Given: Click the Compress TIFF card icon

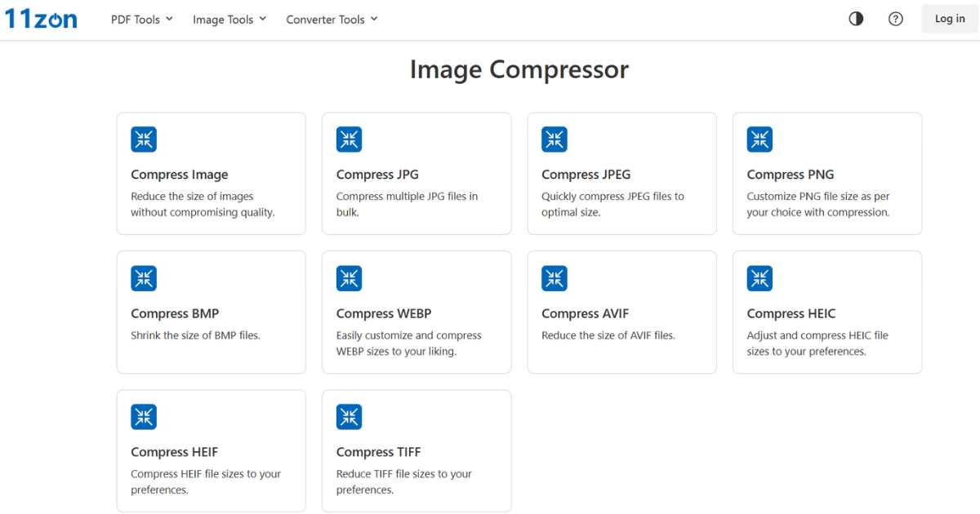Looking at the screenshot, I should [349, 417].
